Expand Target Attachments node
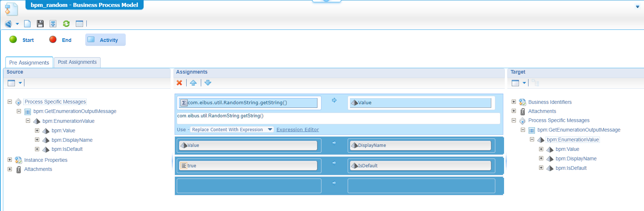The width and height of the screenshot is (644, 211). (514, 111)
